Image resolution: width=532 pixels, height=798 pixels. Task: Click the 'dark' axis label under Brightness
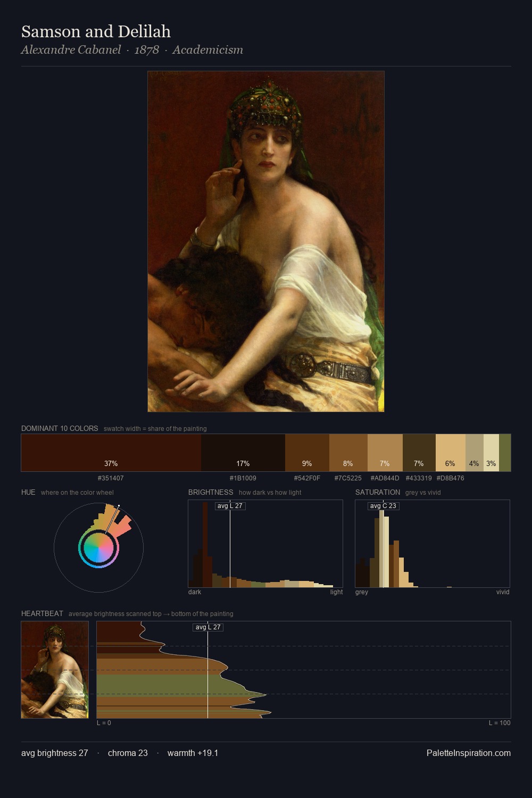coord(195,592)
